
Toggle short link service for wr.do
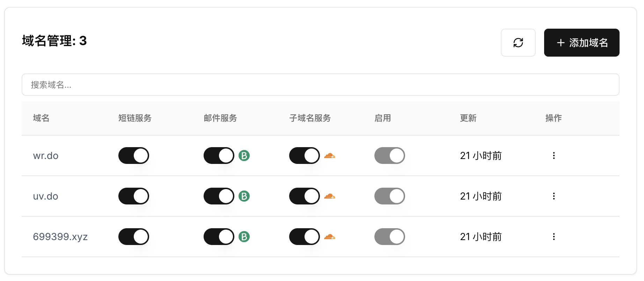133,156
